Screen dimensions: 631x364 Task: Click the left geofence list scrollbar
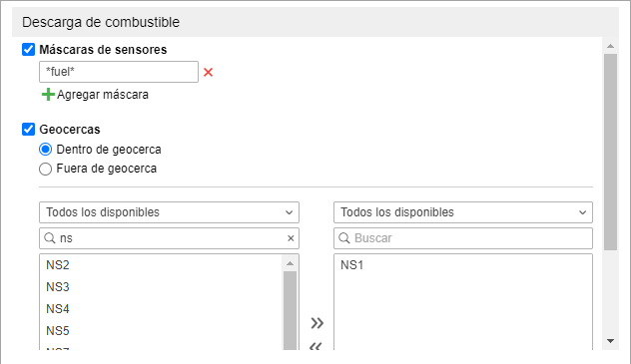click(x=290, y=310)
